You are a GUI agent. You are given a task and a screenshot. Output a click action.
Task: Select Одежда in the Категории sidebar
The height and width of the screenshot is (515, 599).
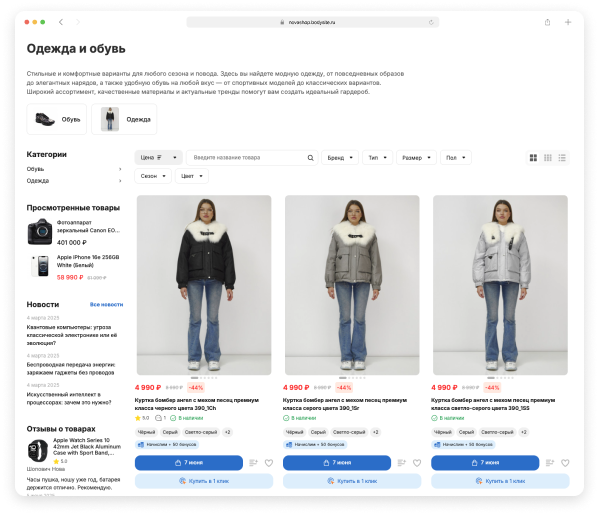[38, 181]
